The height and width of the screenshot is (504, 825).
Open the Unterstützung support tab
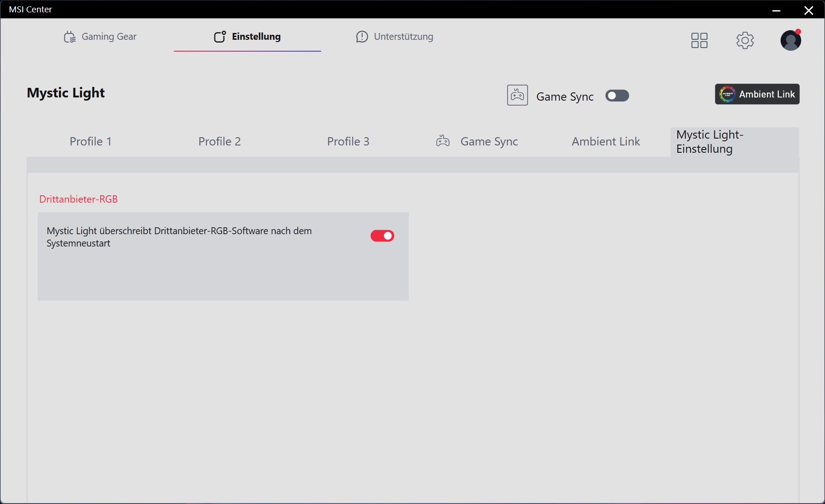(394, 37)
